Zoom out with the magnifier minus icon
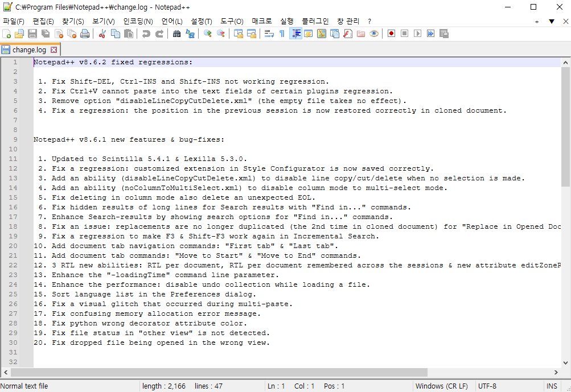 [221, 34]
